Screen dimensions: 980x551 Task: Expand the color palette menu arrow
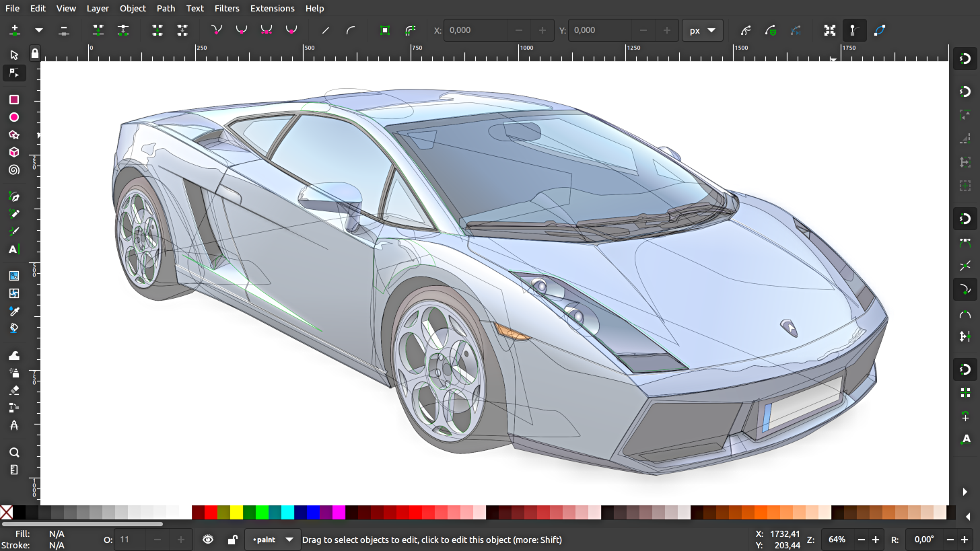[x=969, y=517]
